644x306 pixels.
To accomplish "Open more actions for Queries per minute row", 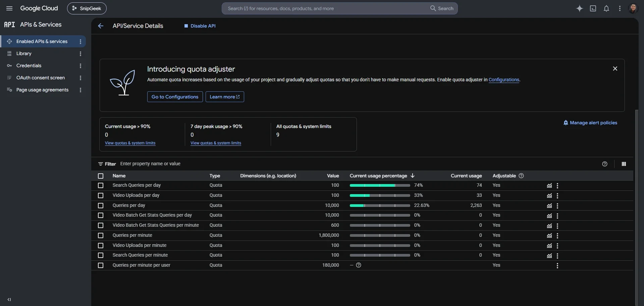I will coord(557,235).
